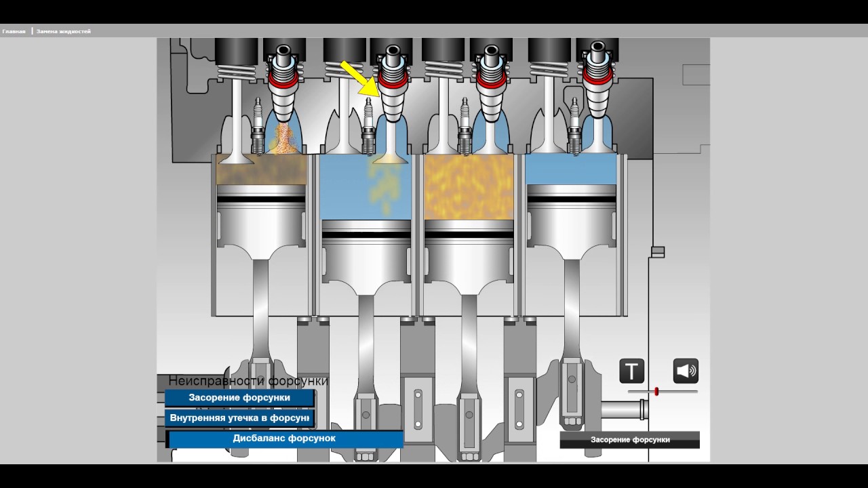Click the yellow arrow pointing at injector
The image size is (868, 488).
pyautogui.click(x=359, y=78)
